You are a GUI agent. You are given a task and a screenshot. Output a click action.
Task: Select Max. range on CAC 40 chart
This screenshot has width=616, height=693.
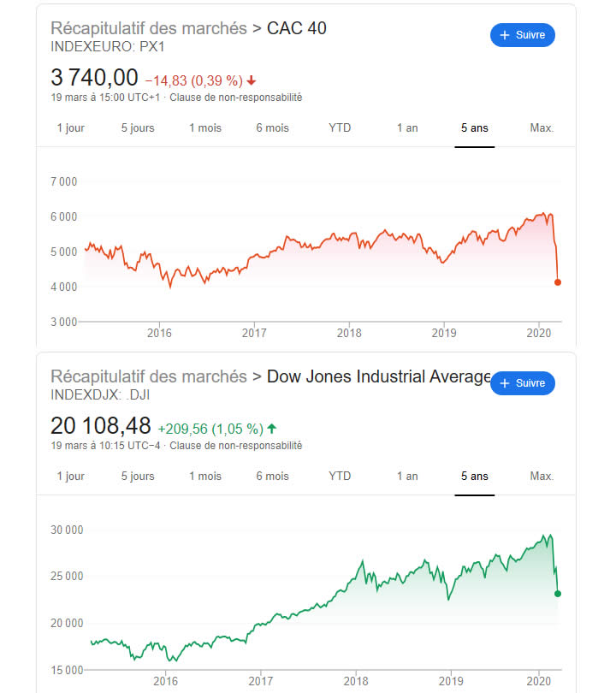pyautogui.click(x=542, y=128)
